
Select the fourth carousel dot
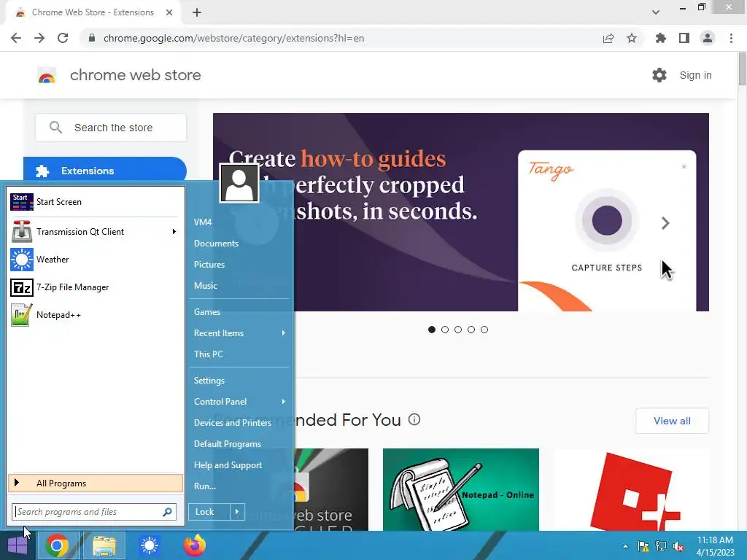[471, 330]
